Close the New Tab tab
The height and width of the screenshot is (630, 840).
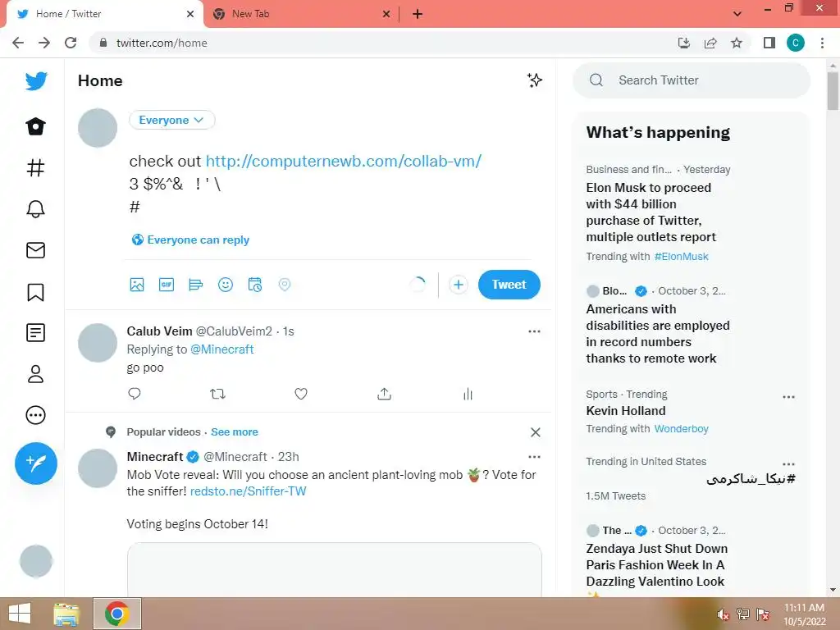(x=386, y=14)
